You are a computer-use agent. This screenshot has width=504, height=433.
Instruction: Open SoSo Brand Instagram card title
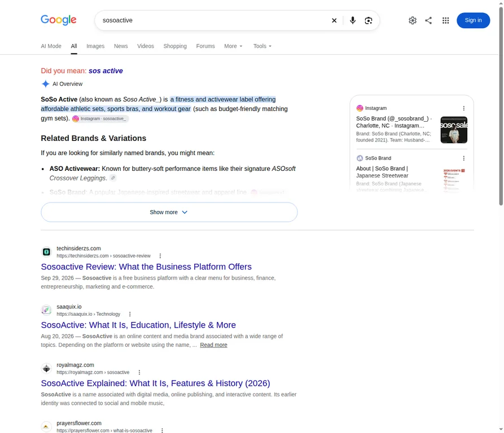[394, 122]
